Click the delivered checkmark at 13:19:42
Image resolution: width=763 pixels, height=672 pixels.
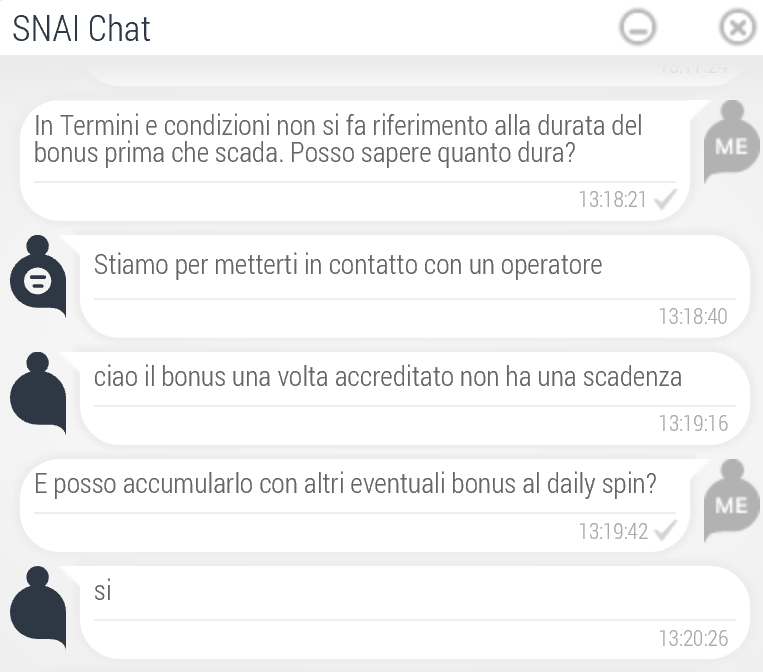pyautogui.click(x=665, y=531)
